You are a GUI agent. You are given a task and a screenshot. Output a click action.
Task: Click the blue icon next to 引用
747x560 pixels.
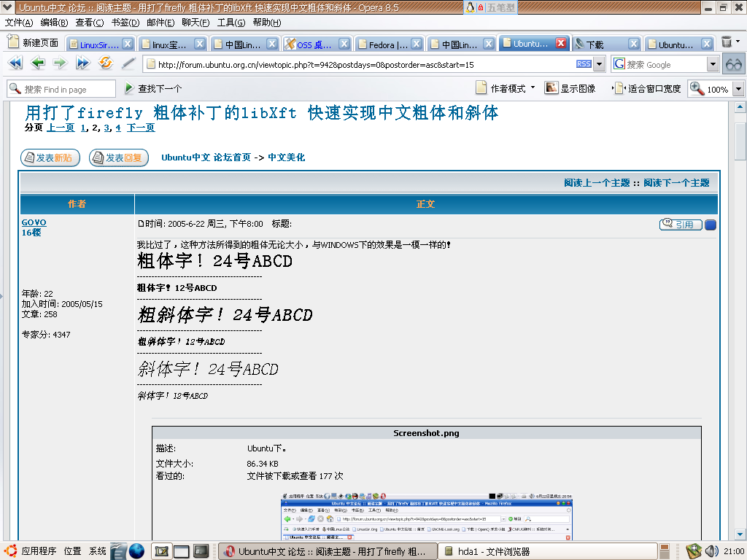coord(711,225)
